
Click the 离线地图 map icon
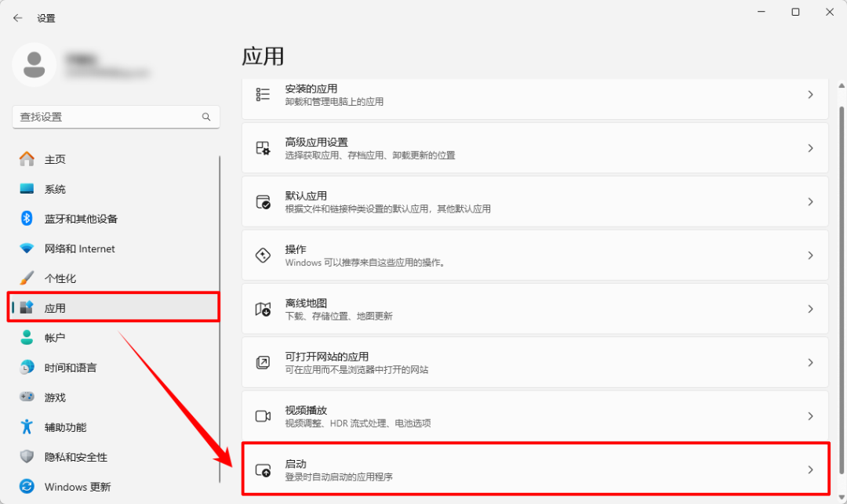tap(263, 309)
